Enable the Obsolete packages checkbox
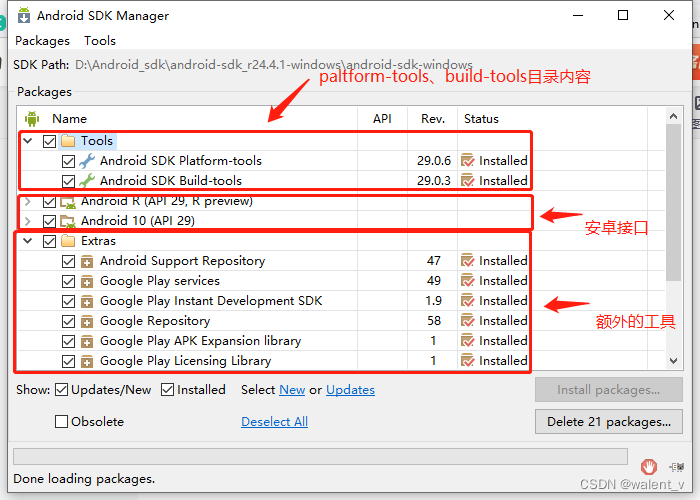Viewport: 700px width, 500px height. pyautogui.click(x=61, y=421)
